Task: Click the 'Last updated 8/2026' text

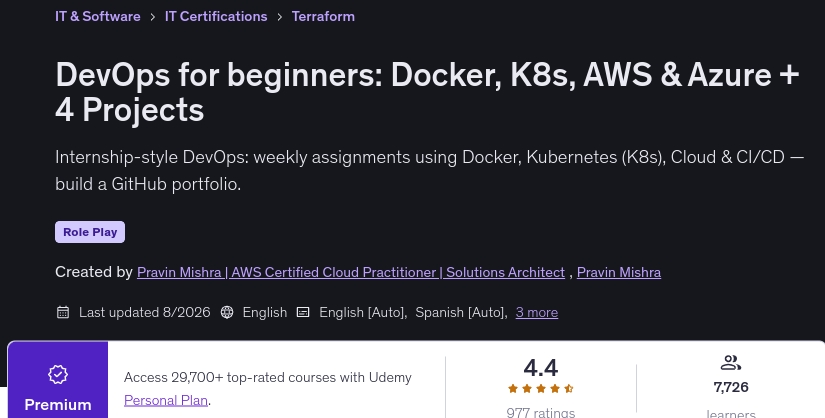Action: click(x=145, y=312)
